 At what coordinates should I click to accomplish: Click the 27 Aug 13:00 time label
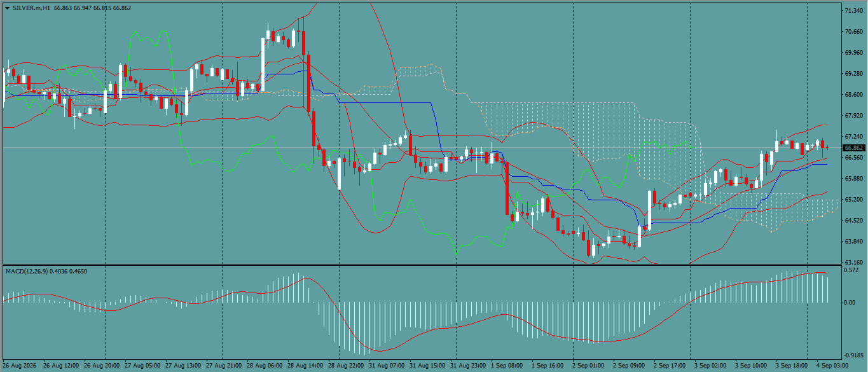pyautogui.click(x=183, y=366)
